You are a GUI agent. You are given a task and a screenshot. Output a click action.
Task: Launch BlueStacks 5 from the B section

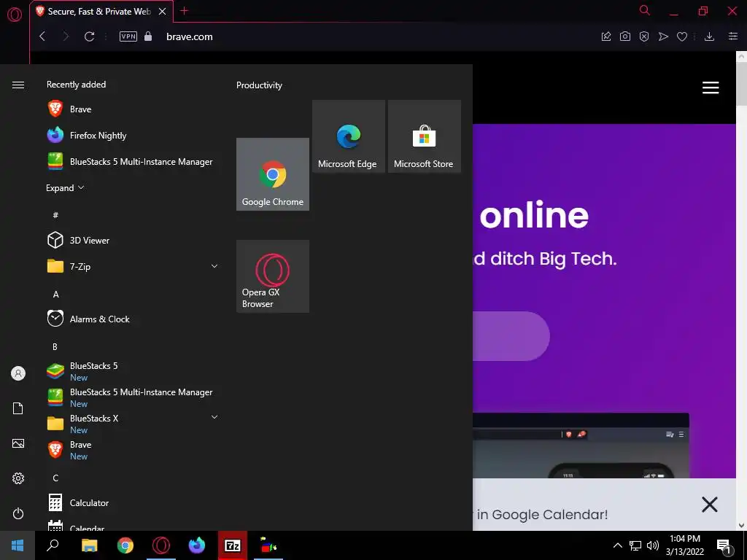(x=133, y=371)
